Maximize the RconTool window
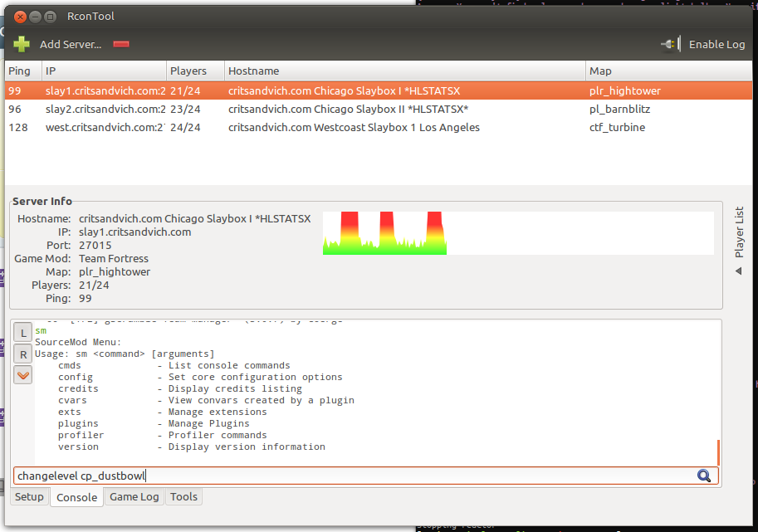The image size is (758, 532). point(51,17)
